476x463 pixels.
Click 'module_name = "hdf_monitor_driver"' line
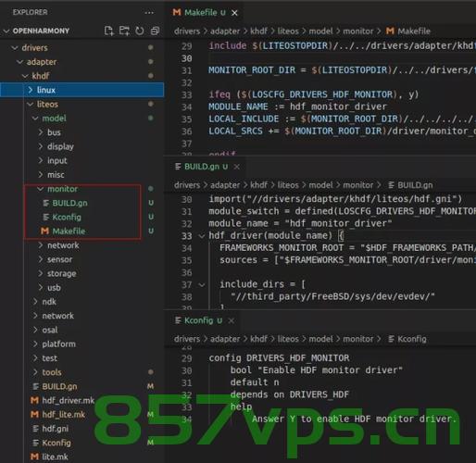(x=300, y=223)
